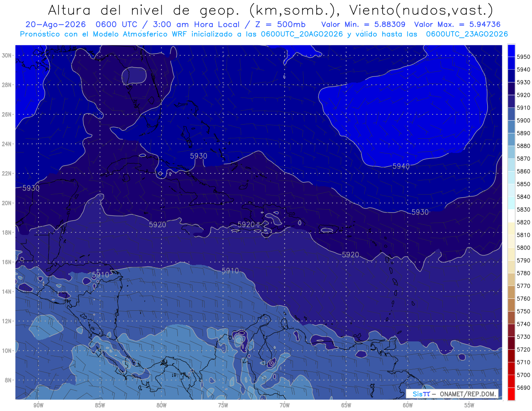Image resolution: width=532 pixels, height=411 pixels.
Task: Click the 16N latitude axis label
Action: pos(7,262)
